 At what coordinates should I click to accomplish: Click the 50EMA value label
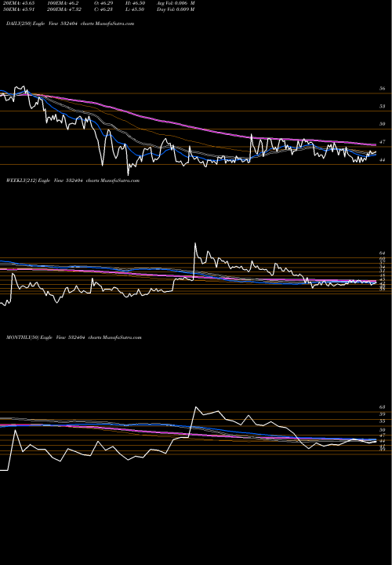point(19,9)
